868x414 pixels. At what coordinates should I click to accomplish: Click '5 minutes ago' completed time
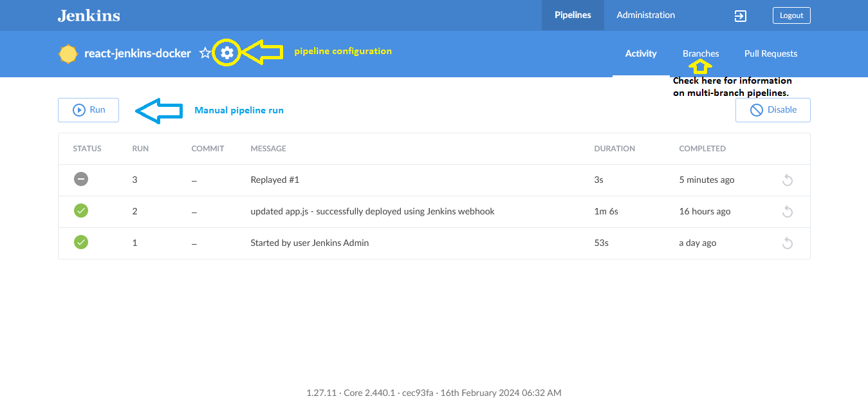point(706,180)
